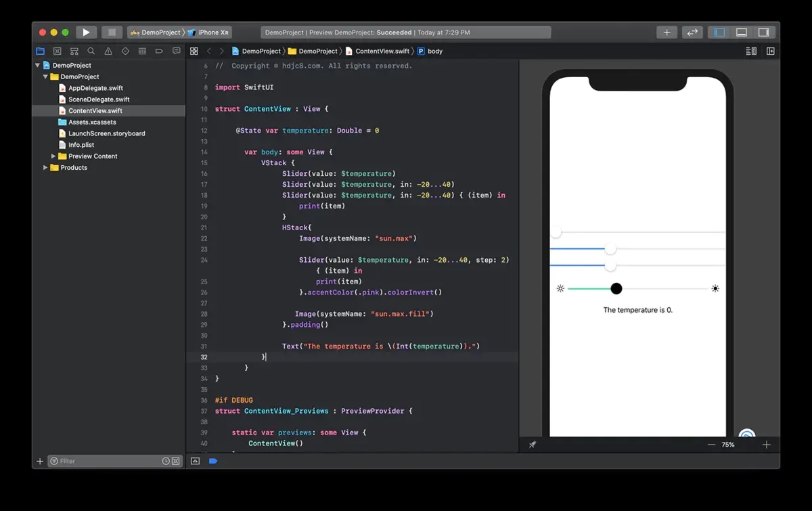Run the project with the Play button

click(86, 32)
